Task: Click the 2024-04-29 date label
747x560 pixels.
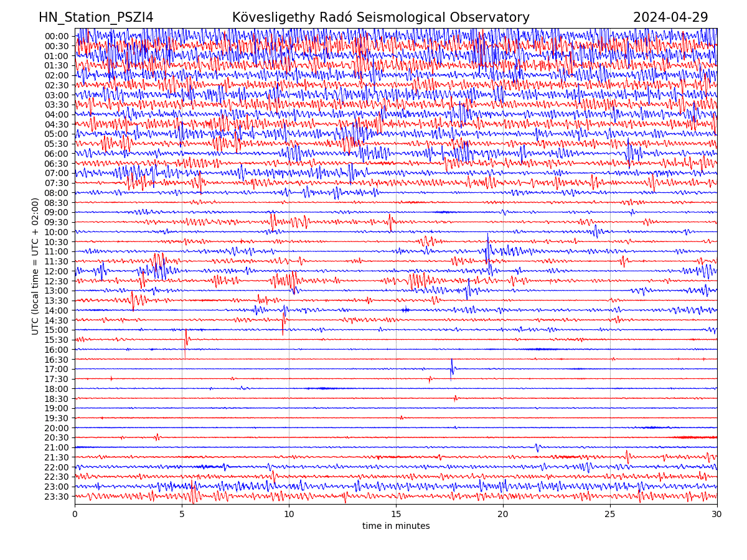Action: click(670, 17)
